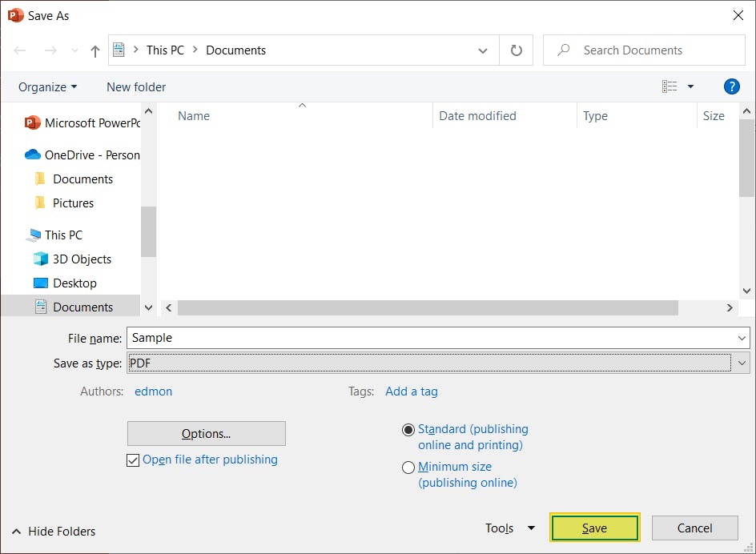Open the Organize menu
Screen dimensions: 756x554
coord(46,86)
